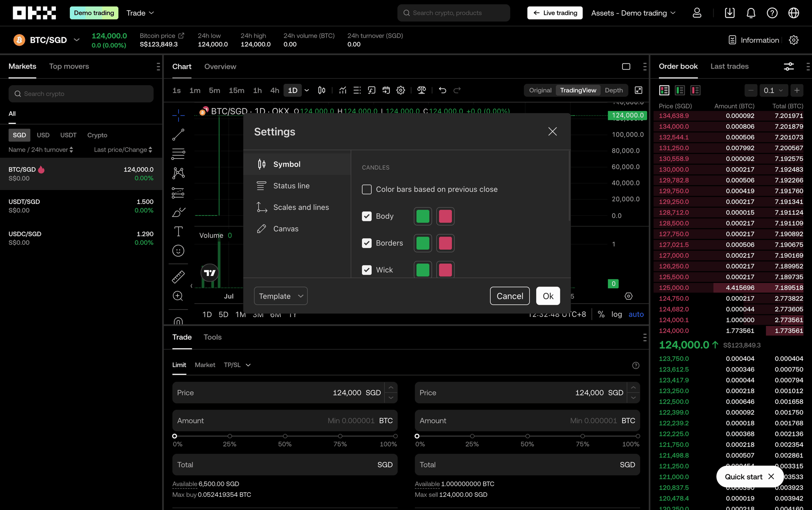Show buy and sell order book view
Image resolution: width=812 pixels, height=510 pixels.
[x=664, y=90]
